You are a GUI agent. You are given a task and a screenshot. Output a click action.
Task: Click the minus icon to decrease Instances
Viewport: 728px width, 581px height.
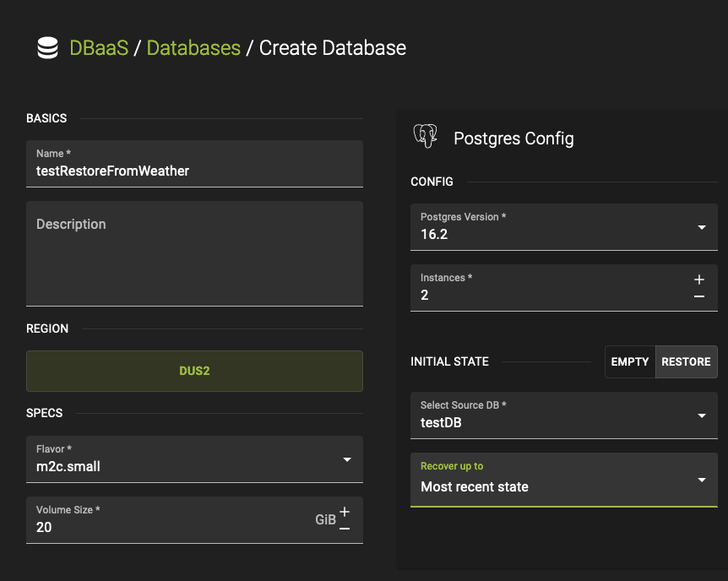pyautogui.click(x=699, y=297)
